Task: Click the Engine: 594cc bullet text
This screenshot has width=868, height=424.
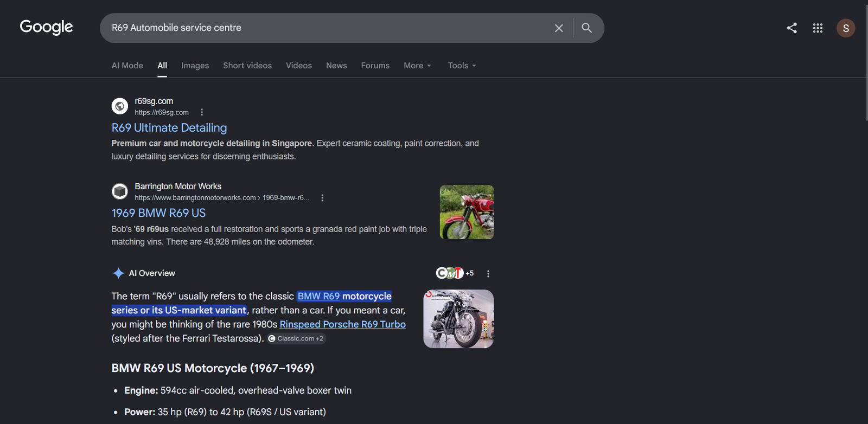Action: [x=238, y=390]
